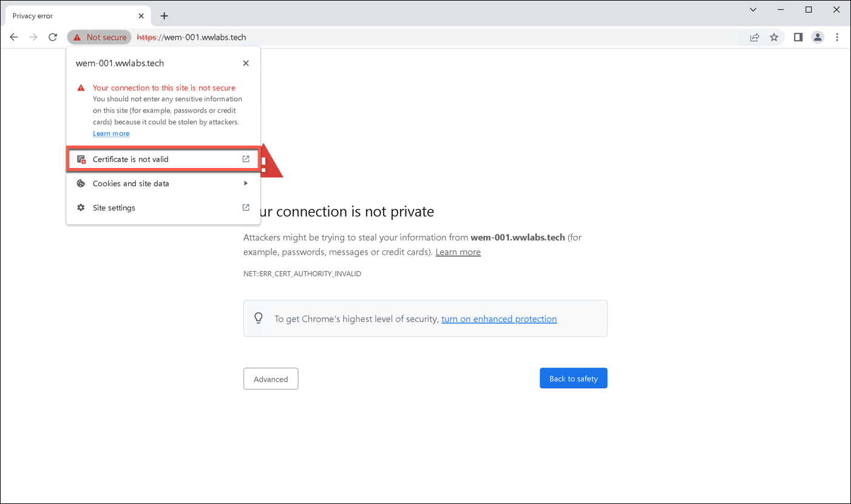Toggle the browser side panel
The height and width of the screenshot is (504, 851).
[798, 37]
